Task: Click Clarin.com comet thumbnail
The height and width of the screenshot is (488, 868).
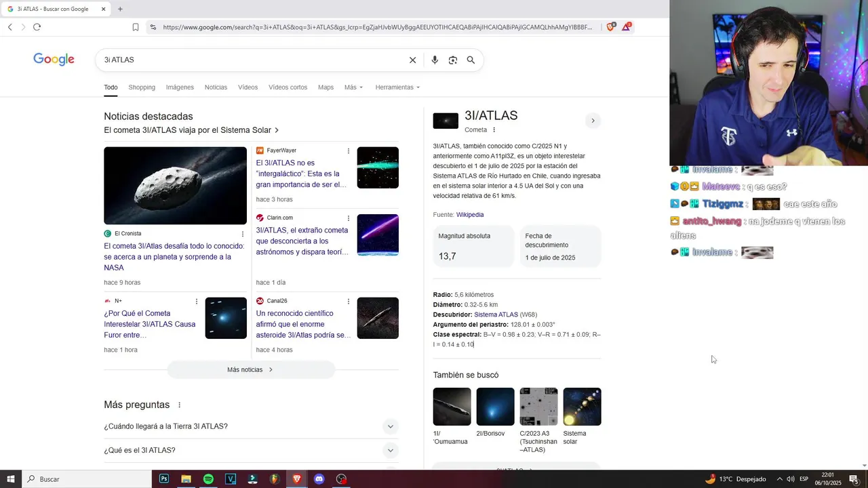Action: 378,235
